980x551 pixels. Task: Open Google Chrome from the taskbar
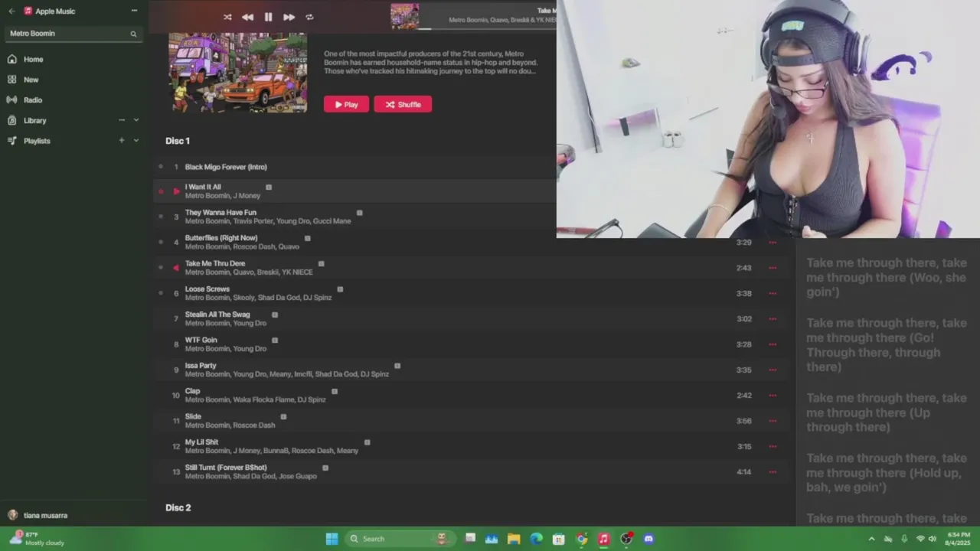click(x=581, y=539)
